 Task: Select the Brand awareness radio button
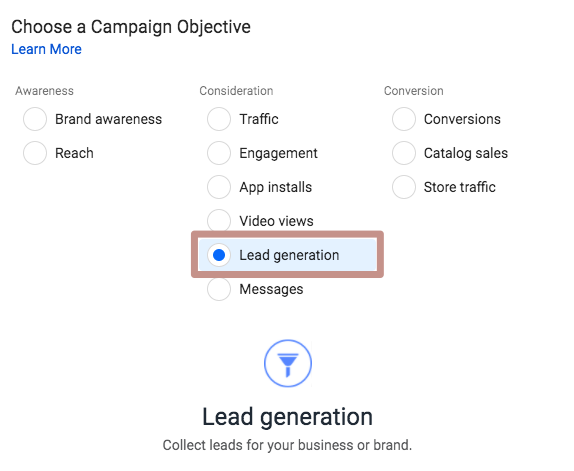tap(35, 119)
